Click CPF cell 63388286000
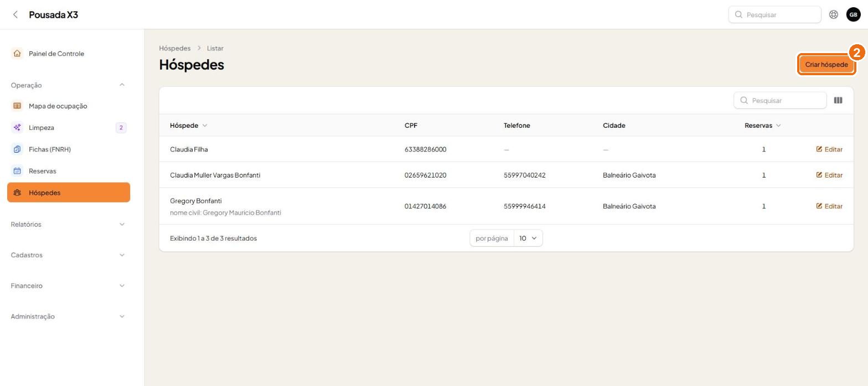 coord(425,149)
